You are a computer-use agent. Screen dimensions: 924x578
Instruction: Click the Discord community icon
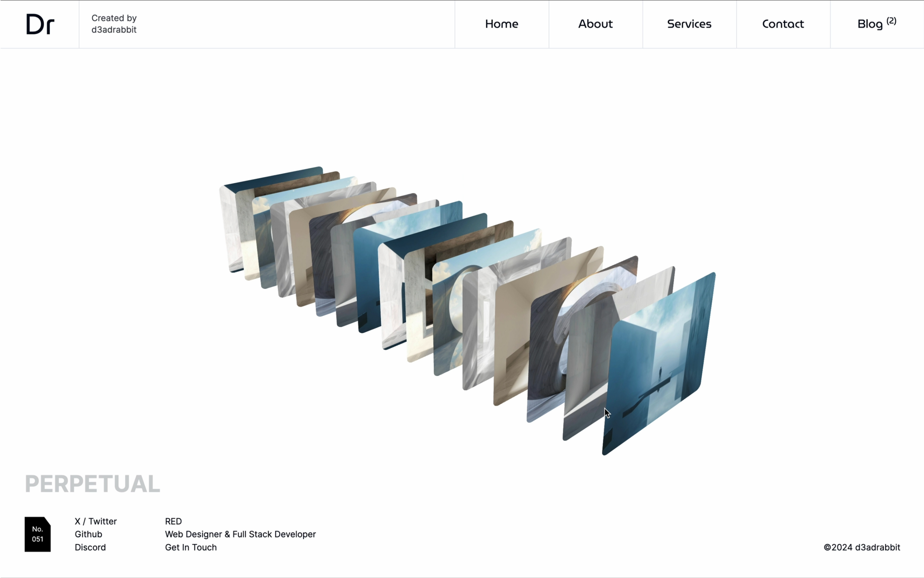[x=90, y=547]
